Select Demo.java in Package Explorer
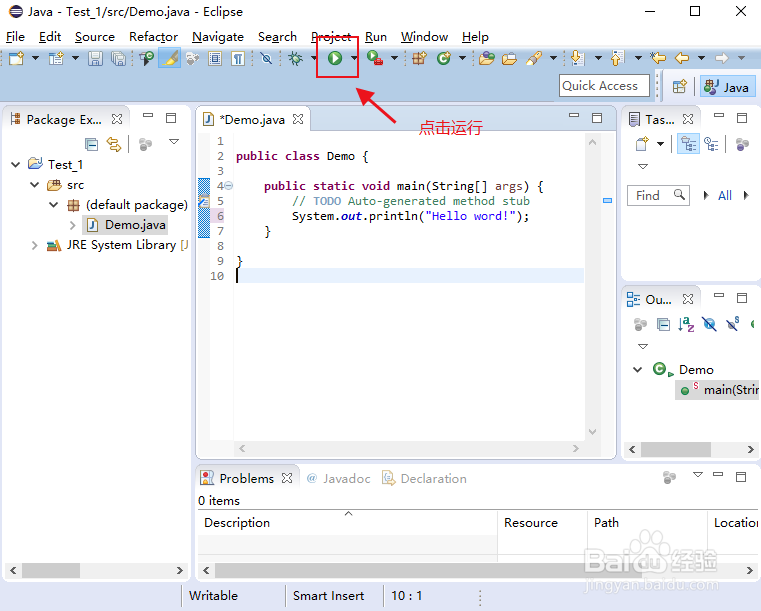Viewport: 761px width, 611px height. pyautogui.click(x=125, y=225)
